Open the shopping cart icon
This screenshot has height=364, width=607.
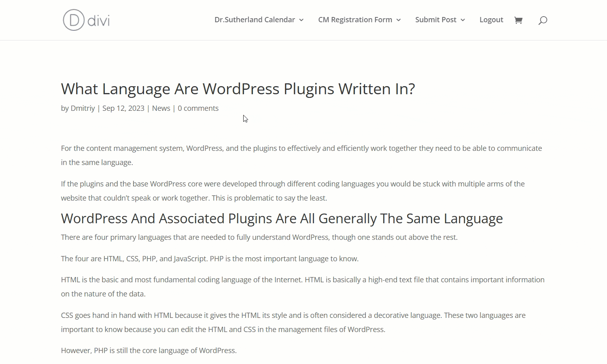pos(518,20)
